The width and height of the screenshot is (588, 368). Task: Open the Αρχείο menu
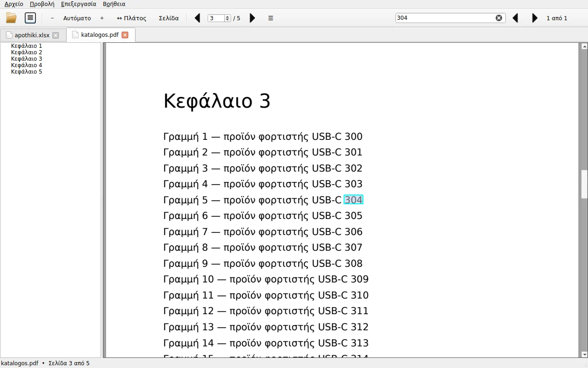(x=14, y=4)
